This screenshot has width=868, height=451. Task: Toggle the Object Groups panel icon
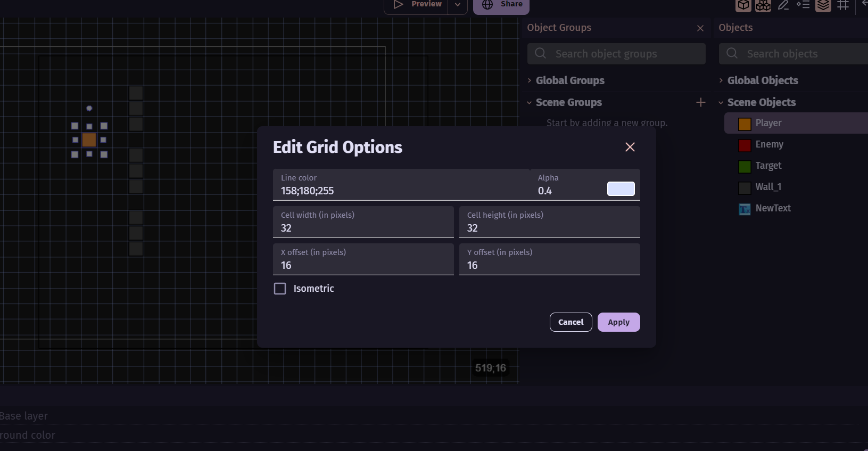coord(763,5)
